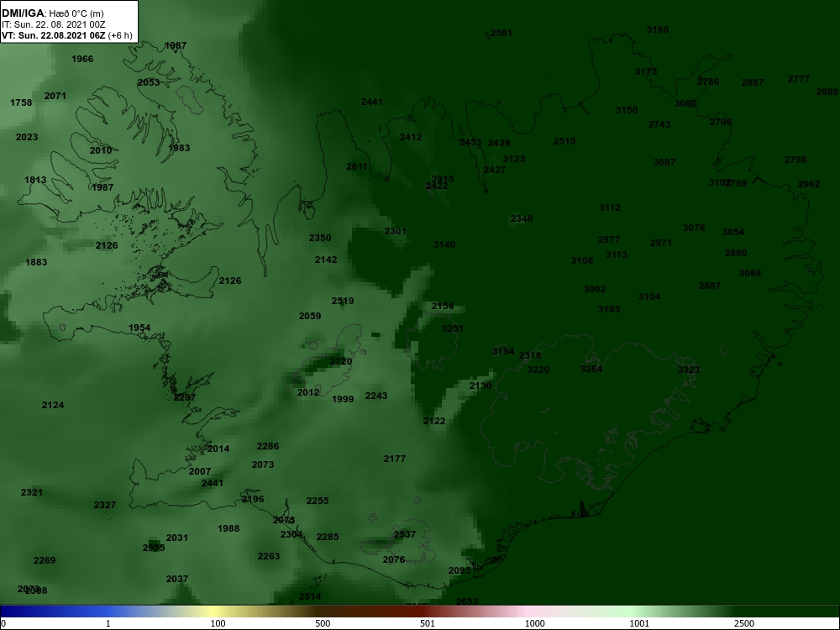Click the map value 2350
840x630 pixels.
320,238
